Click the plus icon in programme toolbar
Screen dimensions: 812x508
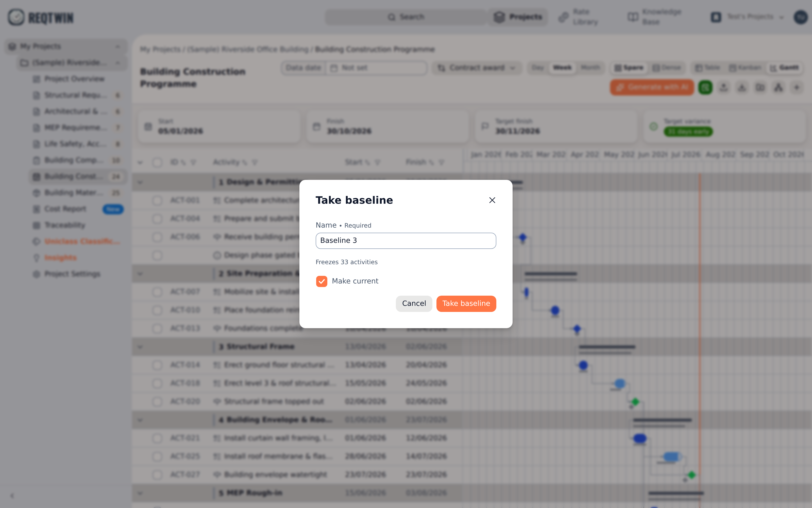pyautogui.click(x=797, y=87)
